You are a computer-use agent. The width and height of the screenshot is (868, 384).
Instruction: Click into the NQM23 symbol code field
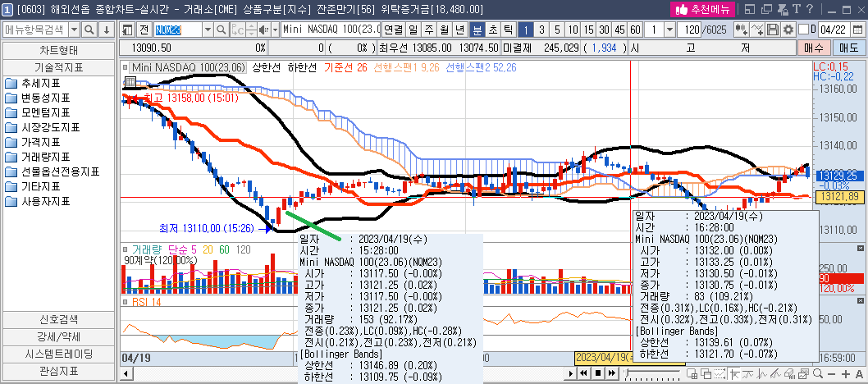178,30
